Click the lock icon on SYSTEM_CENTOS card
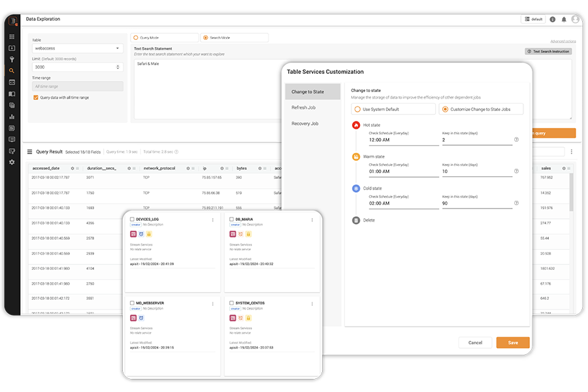 point(248,318)
